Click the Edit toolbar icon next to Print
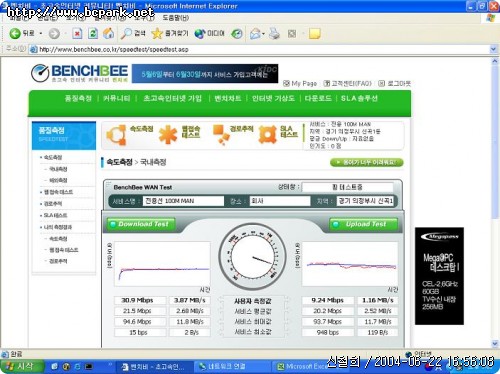Viewport: 500px width, 374px height. [x=292, y=33]
